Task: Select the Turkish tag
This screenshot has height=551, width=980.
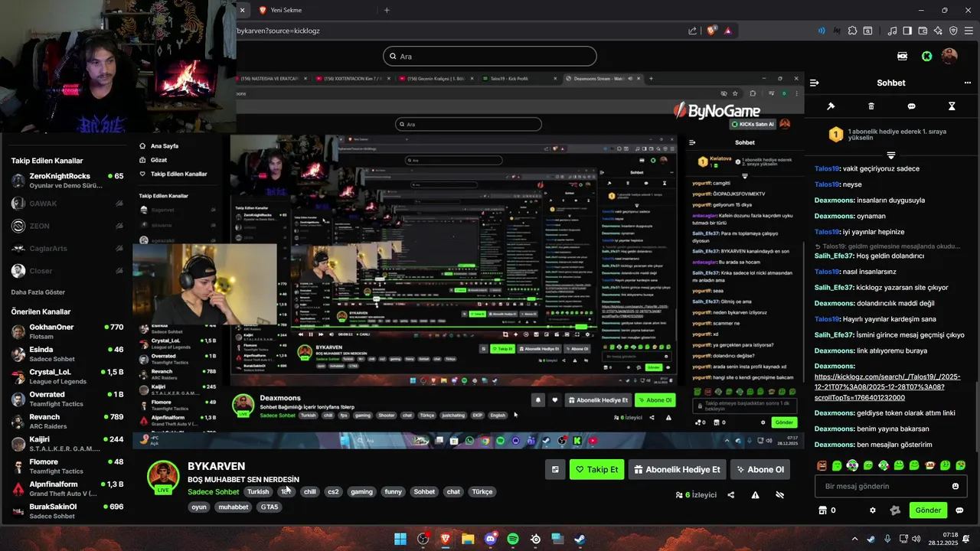Action: click(x=258, y=492)
